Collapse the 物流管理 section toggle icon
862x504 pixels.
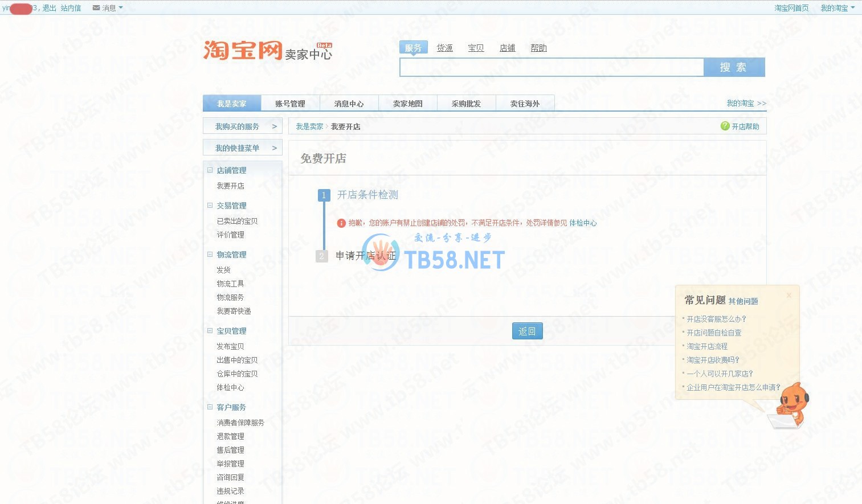pos(210,255)
